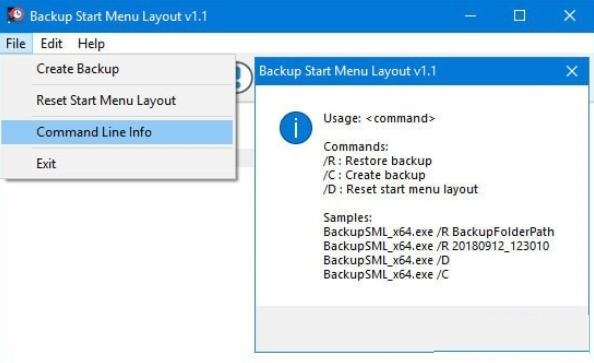This screenshot has width=594, height=363.
Task: Click the dialog's title bar text
Action: pyautogui.click(x=347, y=71)
